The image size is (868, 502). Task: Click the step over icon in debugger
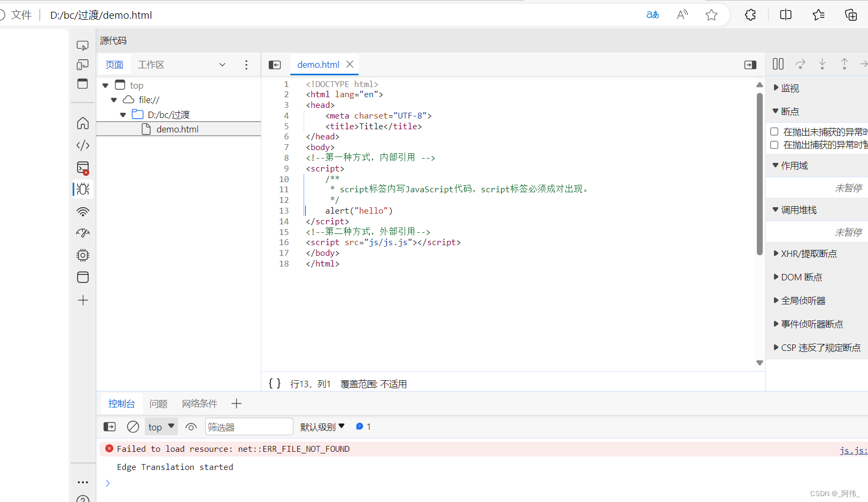point(800,64)
